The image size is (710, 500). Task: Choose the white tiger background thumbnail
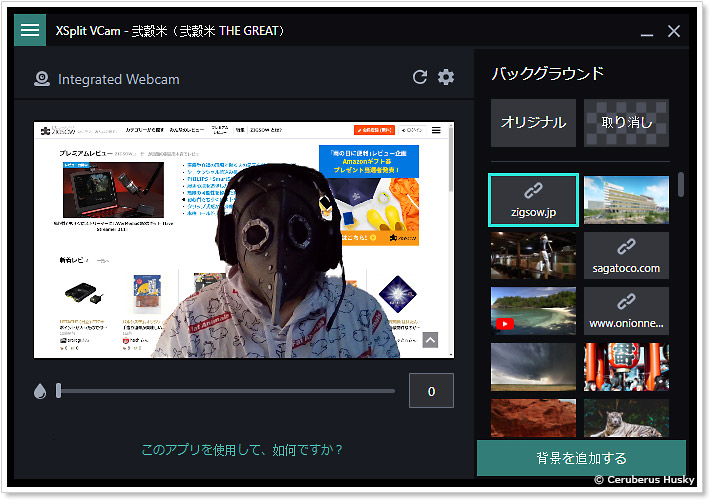(x=626, y=418)
